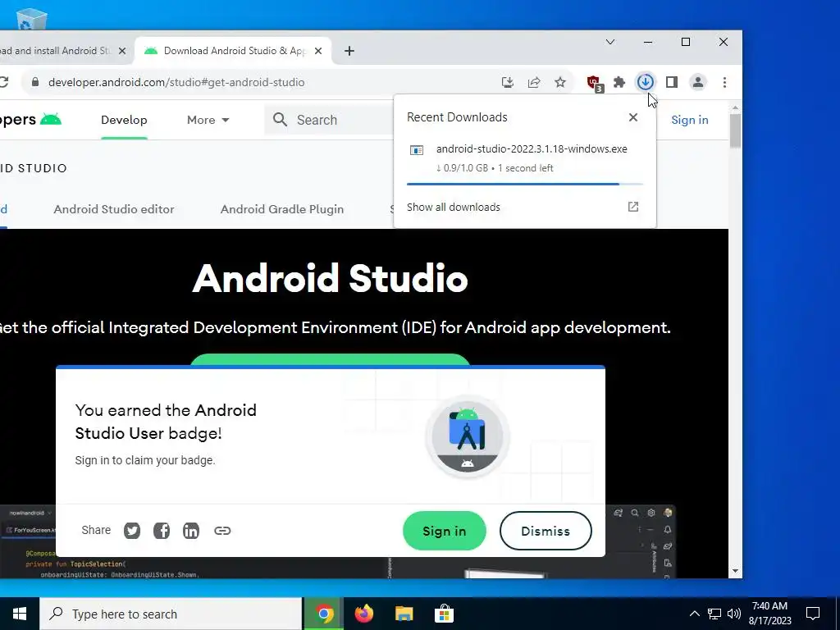Screen dimensions: 840x630
Task: Share badge on Facebook
Action: pyautogui.click(x=162, y=531)
